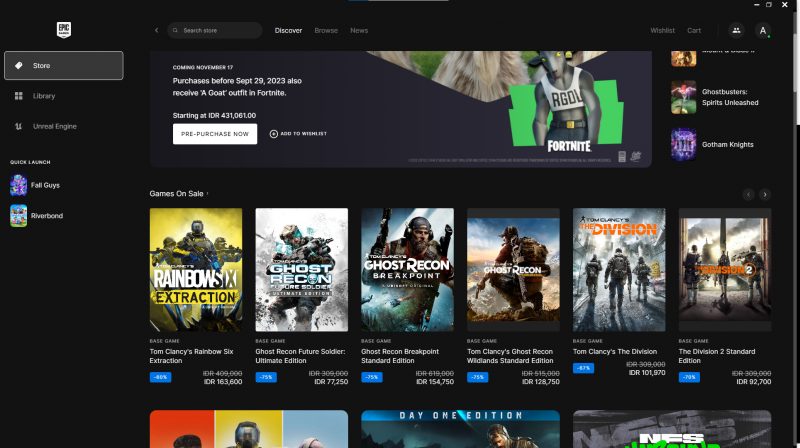
Task: Open the Store sidebar item
Action: click(x=64, y=66)
